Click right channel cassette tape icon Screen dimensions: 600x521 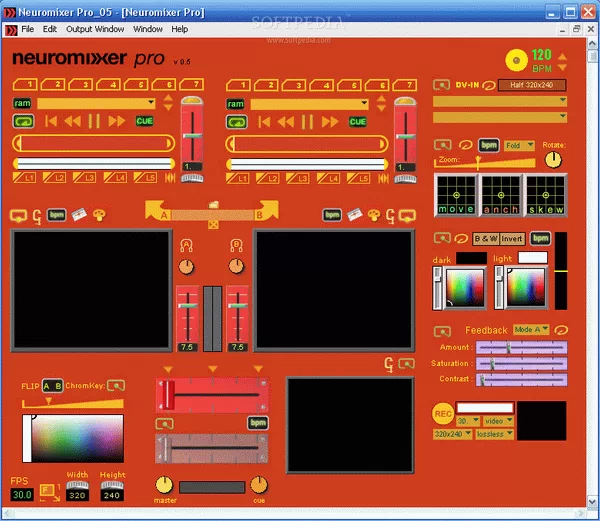pos(354,215)
